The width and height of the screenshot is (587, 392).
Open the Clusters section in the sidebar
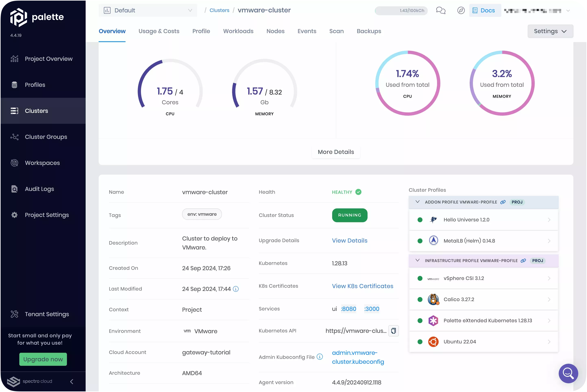coord(36,111)
